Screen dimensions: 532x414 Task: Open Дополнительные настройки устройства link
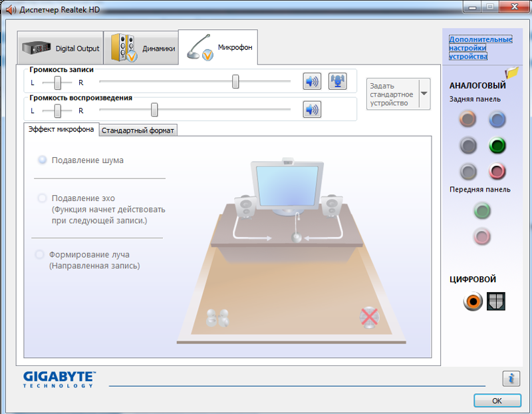click(x=480, y=48)
